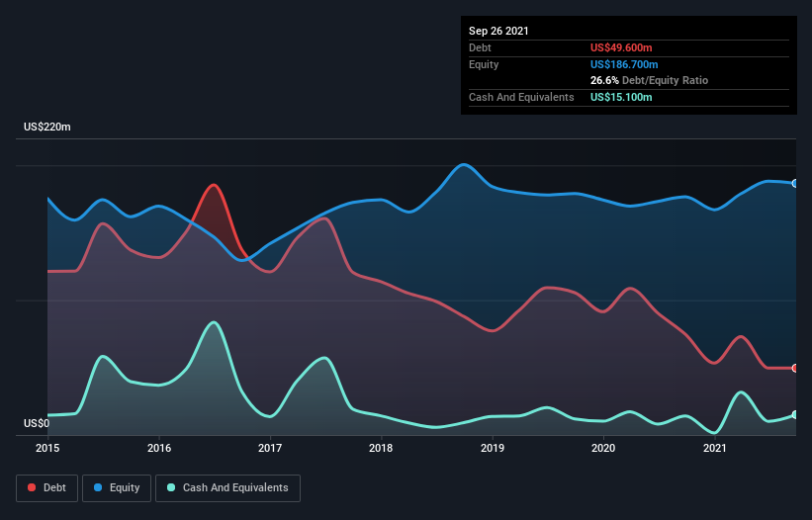Click the 2018 axis label

381,448
